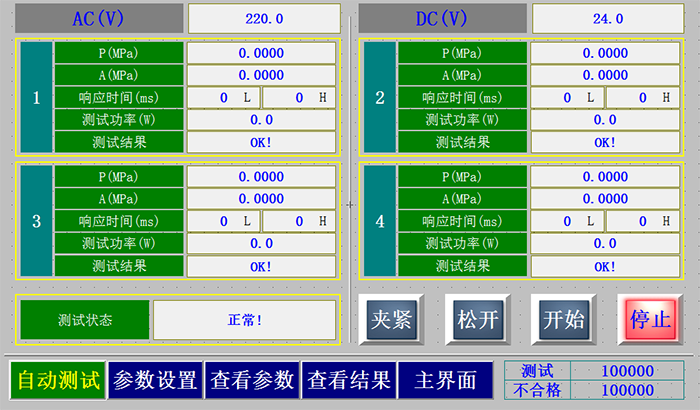
Task: Click station 2 response time H field
Action: click(643, 97)
